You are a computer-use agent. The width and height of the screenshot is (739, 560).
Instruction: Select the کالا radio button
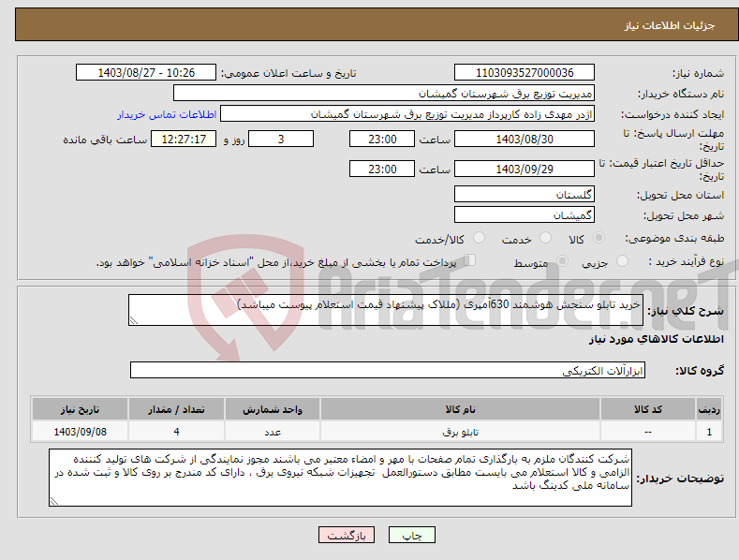click(599, 238)
